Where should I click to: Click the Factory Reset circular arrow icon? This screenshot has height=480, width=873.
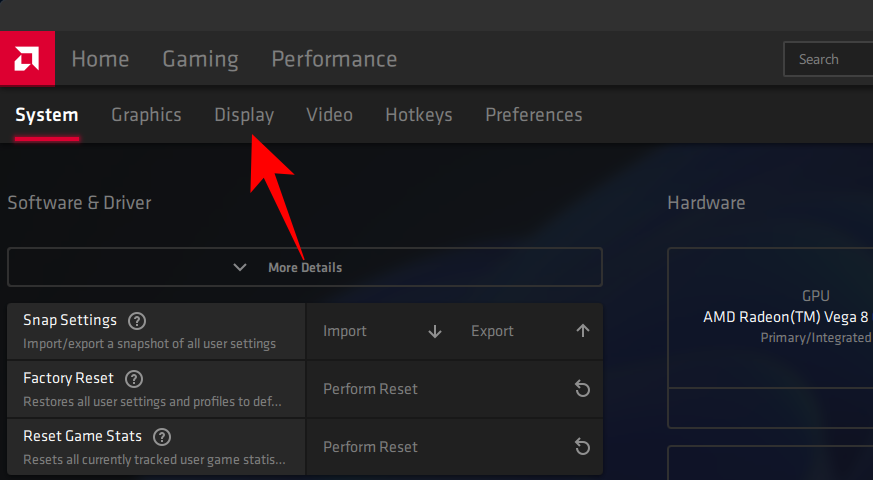pyautogui.click(x=583, y=389)
